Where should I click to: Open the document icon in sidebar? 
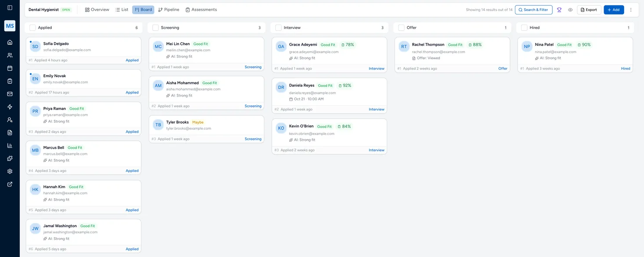tap(10, 132)
